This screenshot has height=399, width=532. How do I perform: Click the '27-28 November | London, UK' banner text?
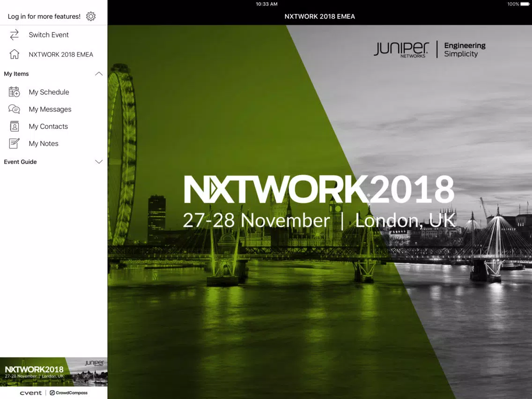319,221
